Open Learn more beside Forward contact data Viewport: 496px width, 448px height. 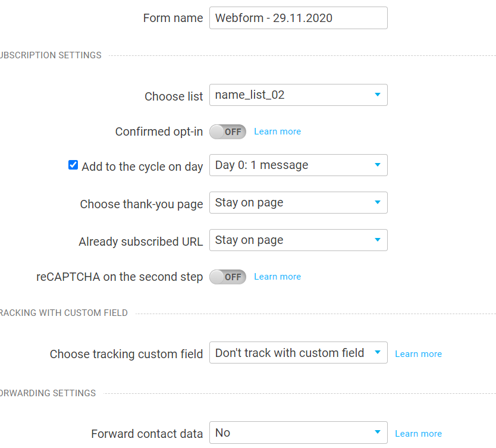418,434
